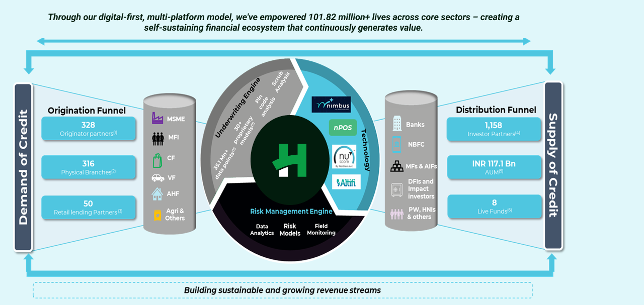Screen dimensions: 644x305
Task: Click the Altifi logo
Action: click(346, 182)
